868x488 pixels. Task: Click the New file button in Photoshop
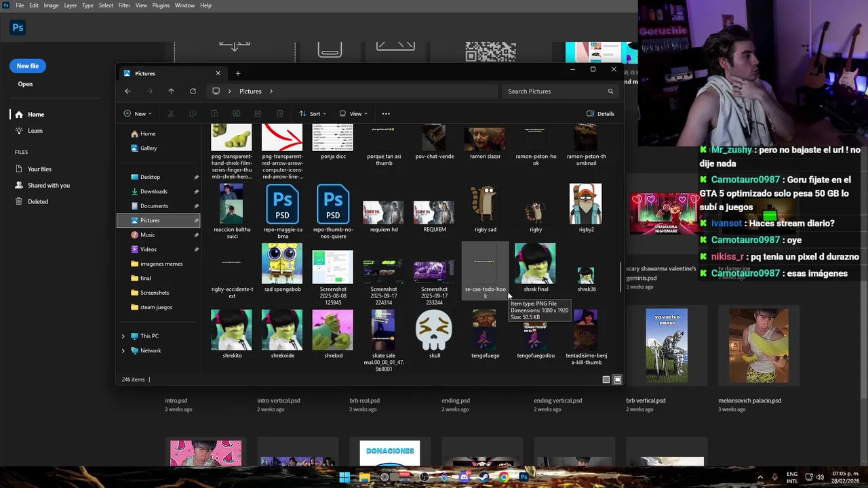[x=28, y=66]
